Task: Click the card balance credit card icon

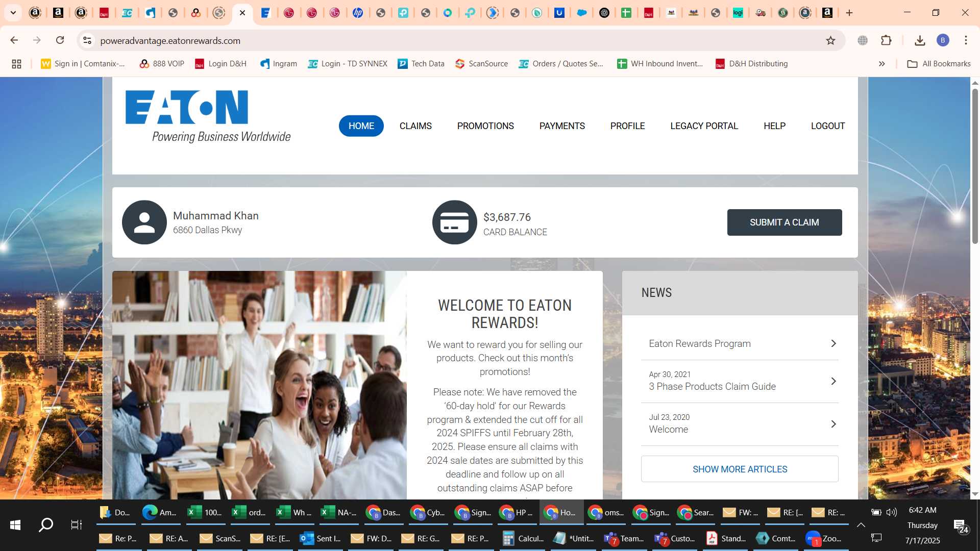Action: click(x=455, y=222)
